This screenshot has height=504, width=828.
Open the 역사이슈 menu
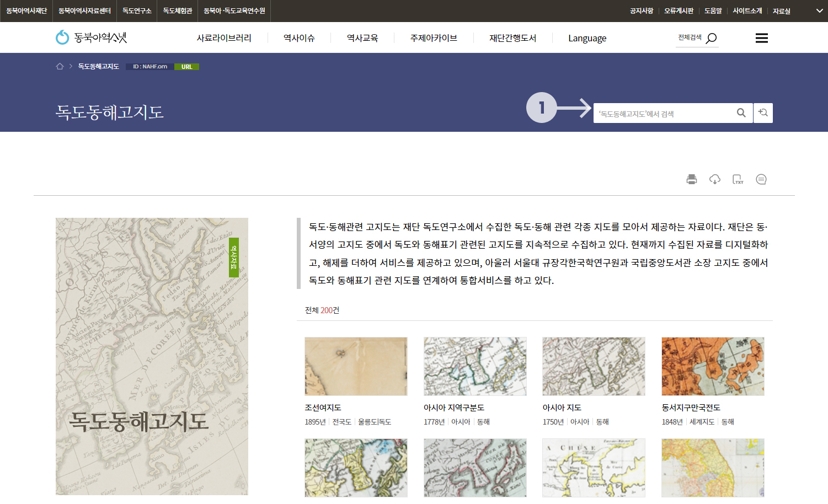point(299,38)
